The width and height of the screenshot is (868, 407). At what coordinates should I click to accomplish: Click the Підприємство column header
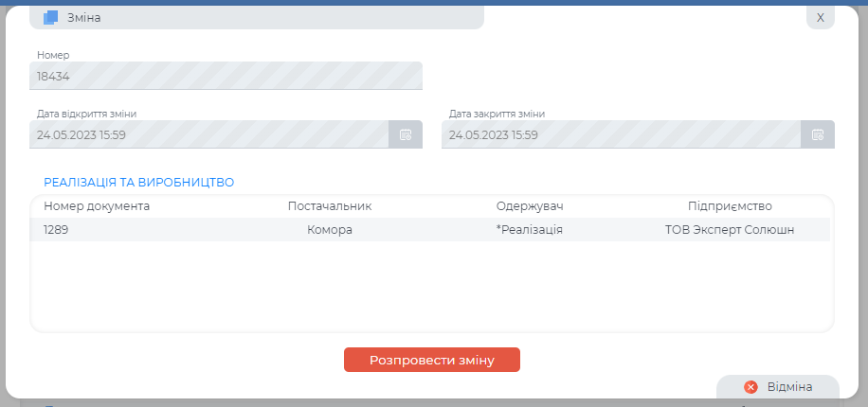click(x=730, y=205)
